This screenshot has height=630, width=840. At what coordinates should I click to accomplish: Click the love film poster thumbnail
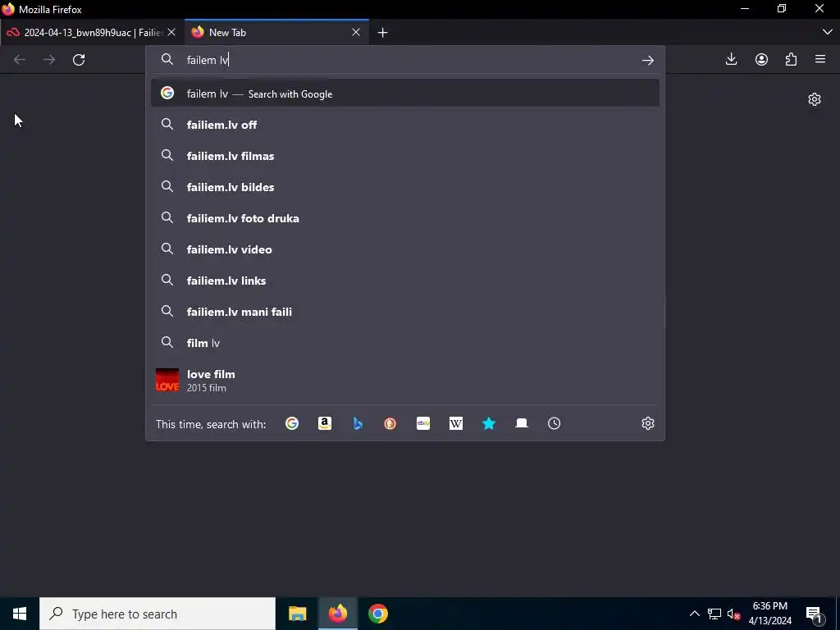(x=167, y=380)
